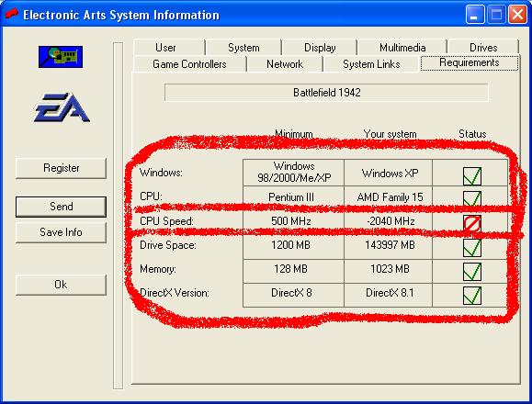This screenshot has height=404, width=532.
Task: Click the Memory: label
Action: click(x=158, y=269)
